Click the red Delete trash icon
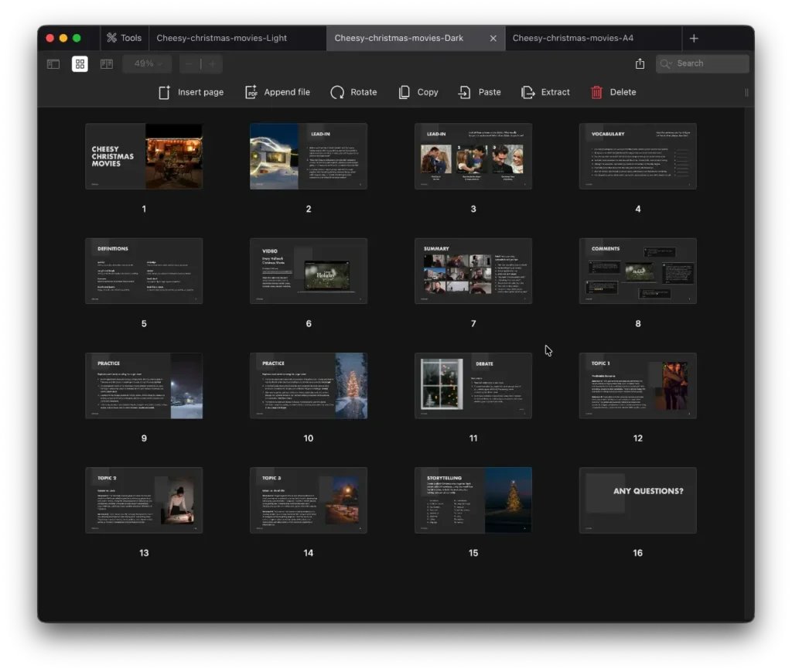This screenshot has width=792, height=672. click(596, 92)
